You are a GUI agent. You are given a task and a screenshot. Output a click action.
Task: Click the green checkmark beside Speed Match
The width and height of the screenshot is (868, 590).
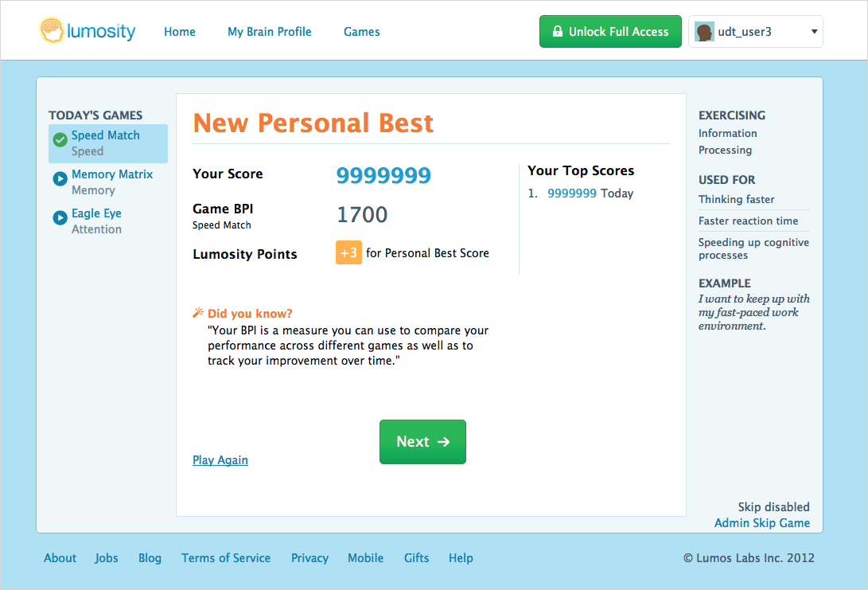[60, 139]
